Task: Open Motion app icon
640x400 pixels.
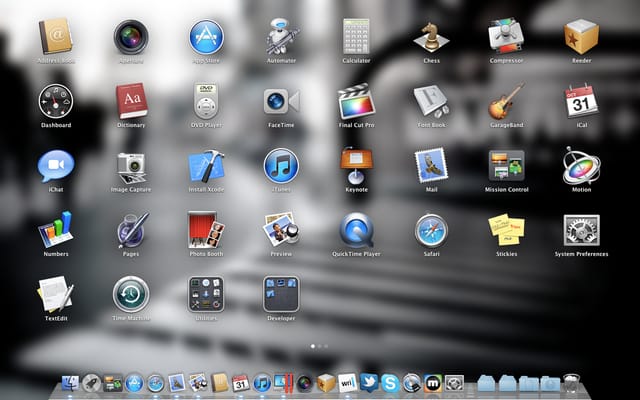Action: (x=582, y=165)
